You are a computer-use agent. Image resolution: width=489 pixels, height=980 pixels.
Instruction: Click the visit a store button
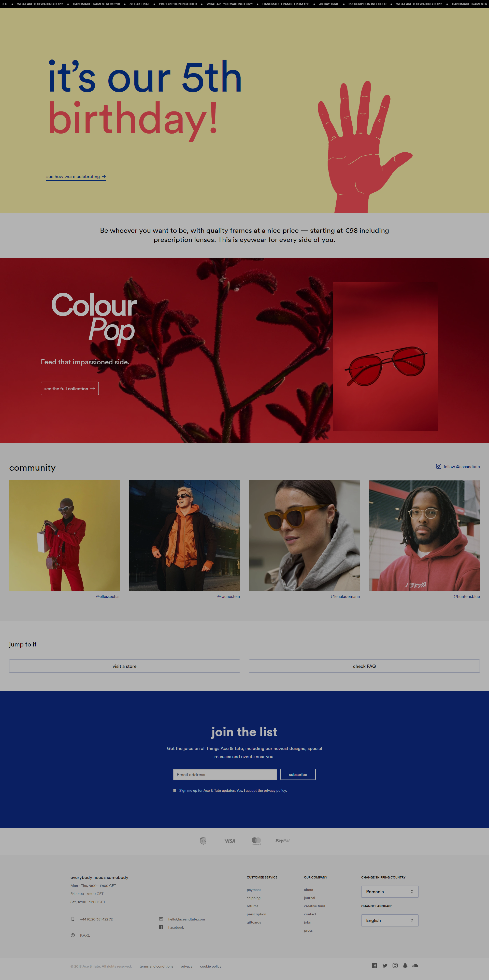point(124,666)
